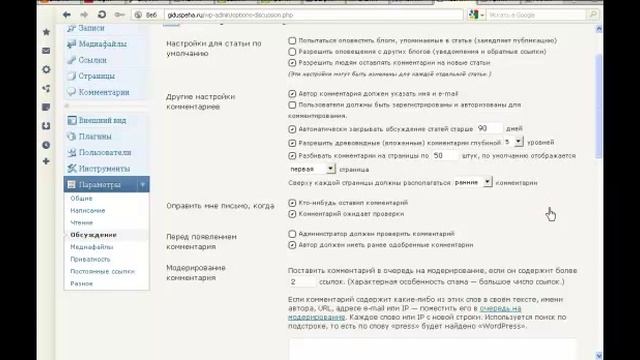Viewport: 640px width, 360px height.
Task: Open the Приватность settings submenu
Action: (90, 259)
